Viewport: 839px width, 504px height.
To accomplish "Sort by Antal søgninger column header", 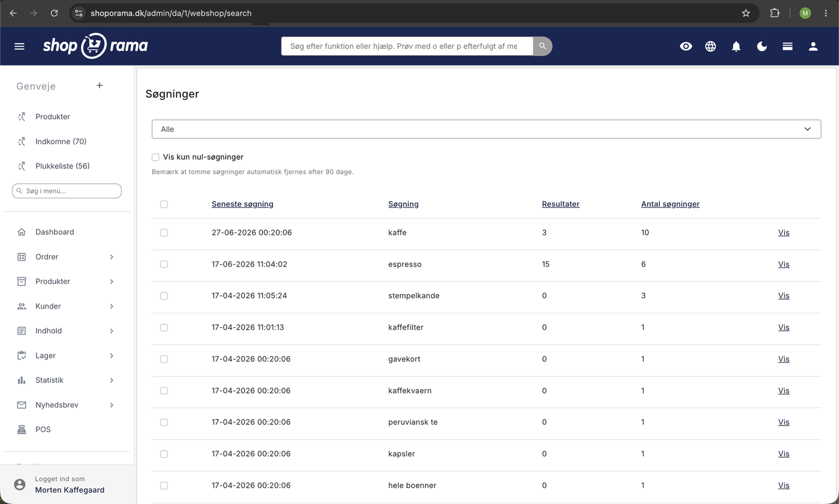I will point(670,204).
